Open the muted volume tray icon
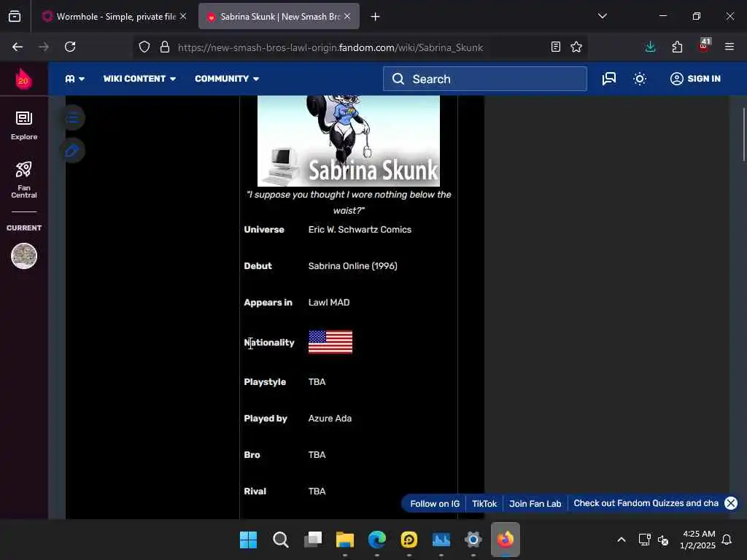The width and height of the screenshot is (747, 560). [x=663, y=540]
